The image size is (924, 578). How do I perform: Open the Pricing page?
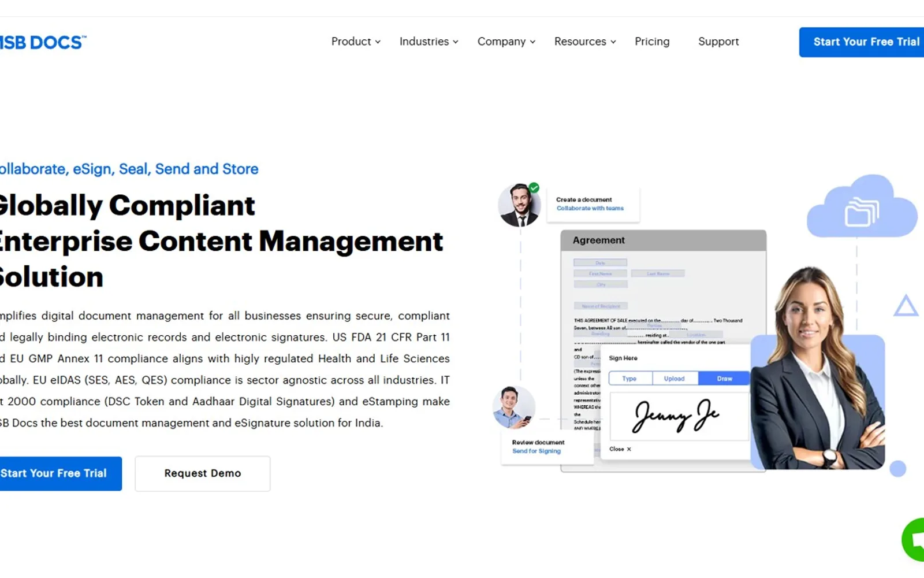coord(652,42)
